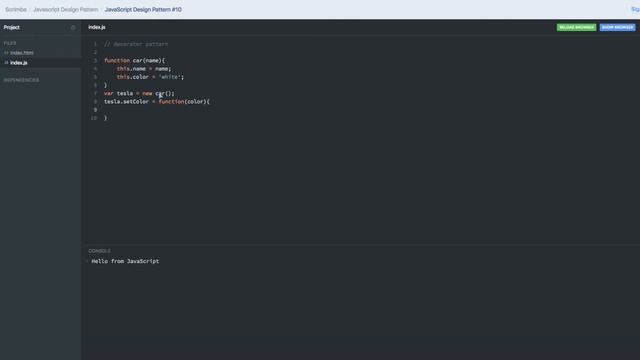Click the blue Show Browser button
The width and height of the screenshot is (640, 360).
618,27
